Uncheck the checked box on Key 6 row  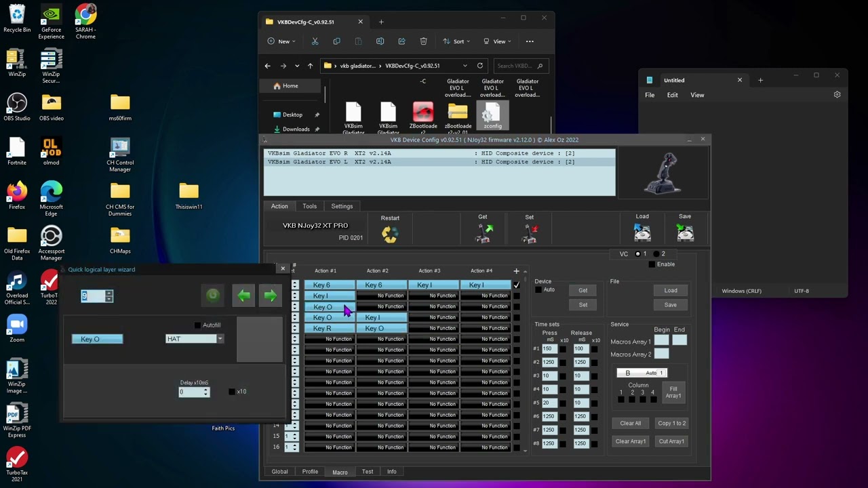click(x=517, y=285)
